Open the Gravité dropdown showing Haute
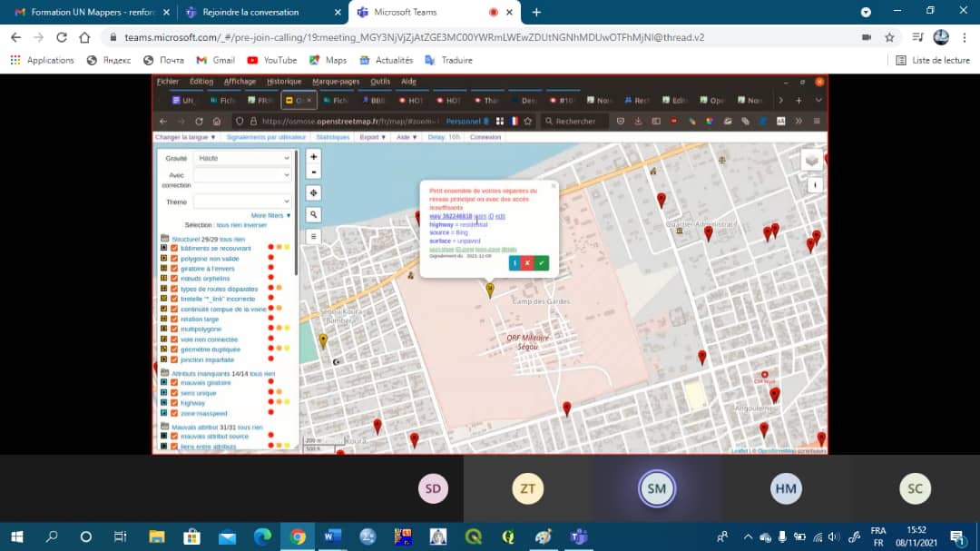 coord(242,158)
